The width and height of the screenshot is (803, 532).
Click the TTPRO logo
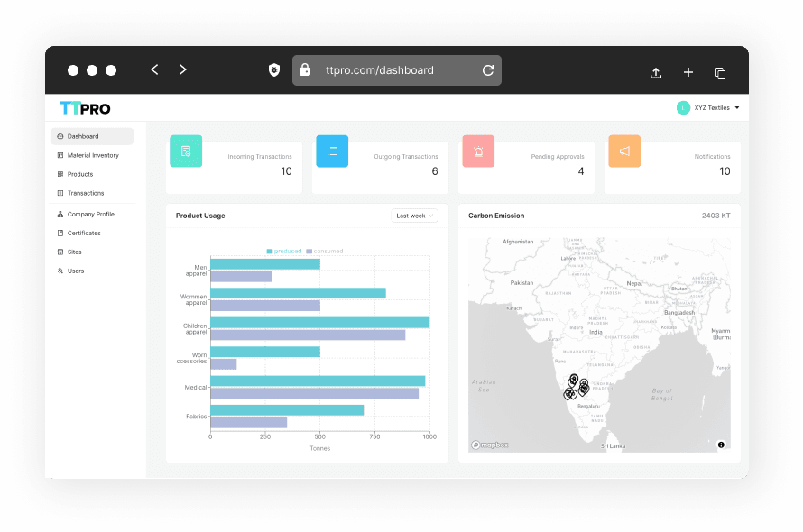point(85,108)
